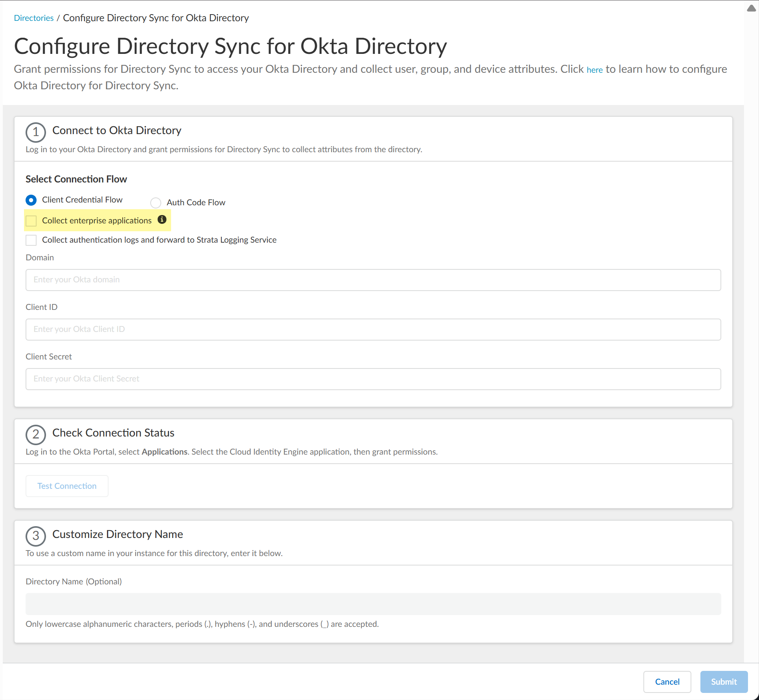Click the Cancel button
This screenshot has width=759, height=700.
click(x=667, y=682)
